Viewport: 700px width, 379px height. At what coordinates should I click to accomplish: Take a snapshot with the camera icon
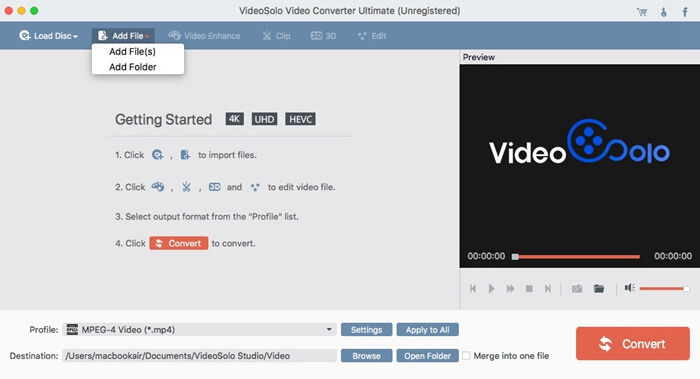coord(577,289)
